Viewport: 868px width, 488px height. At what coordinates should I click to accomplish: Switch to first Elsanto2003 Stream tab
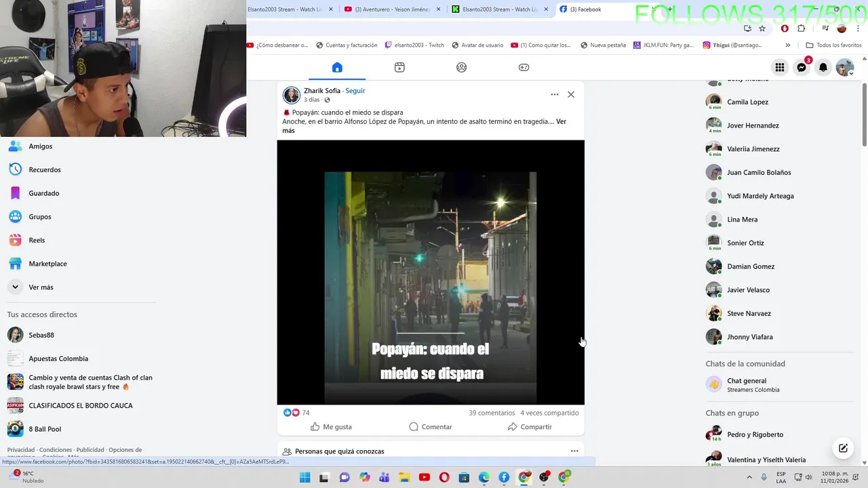[292, 9]
